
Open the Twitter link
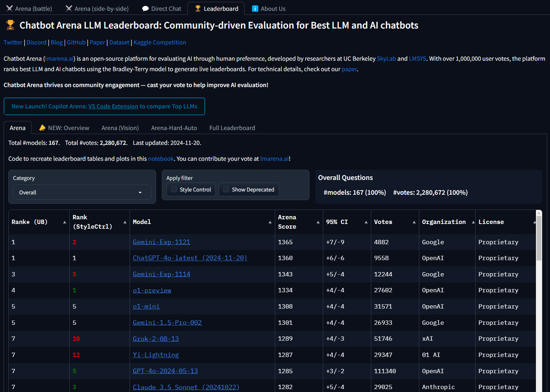click(x=13, y=42)
